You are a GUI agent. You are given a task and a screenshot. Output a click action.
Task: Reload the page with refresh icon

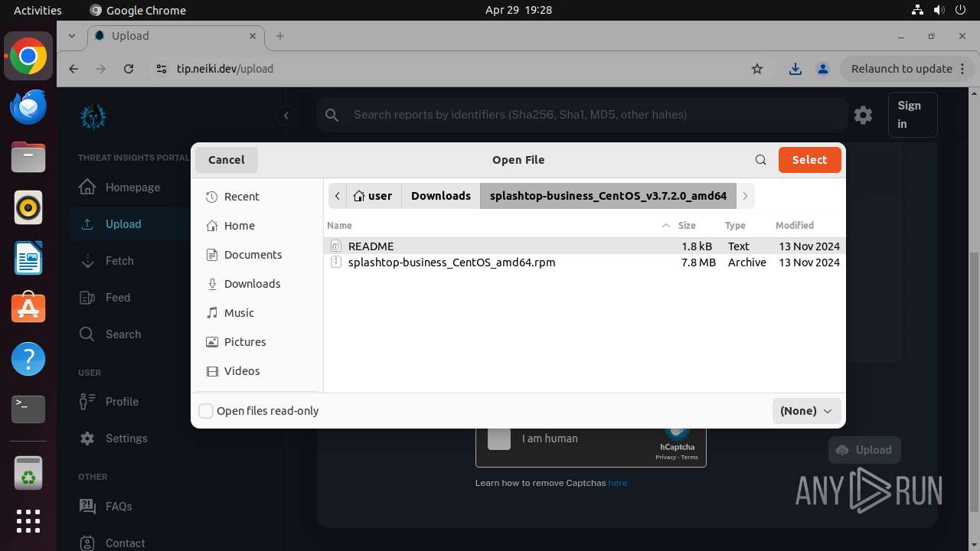click(x=129, y=69)
